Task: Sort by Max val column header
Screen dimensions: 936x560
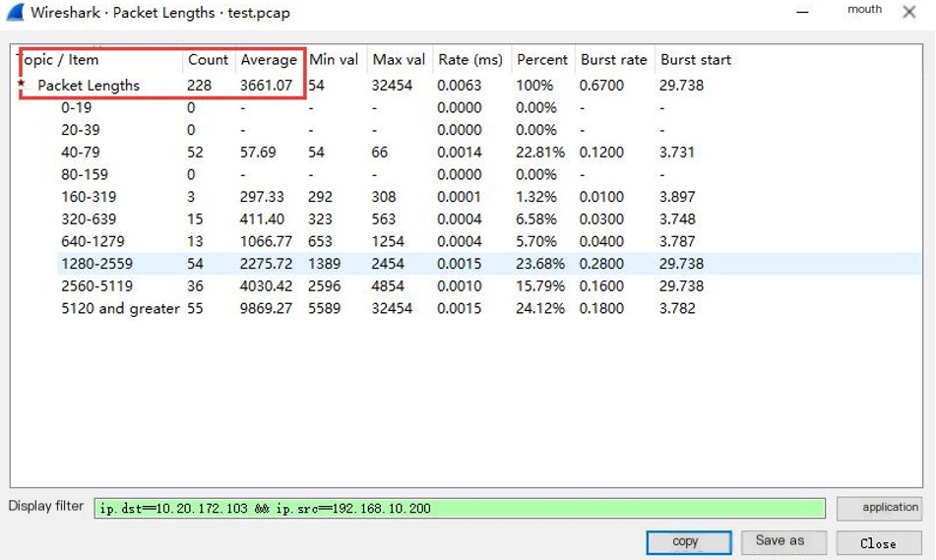Action: pyautogui.click(x=399, y=60)
